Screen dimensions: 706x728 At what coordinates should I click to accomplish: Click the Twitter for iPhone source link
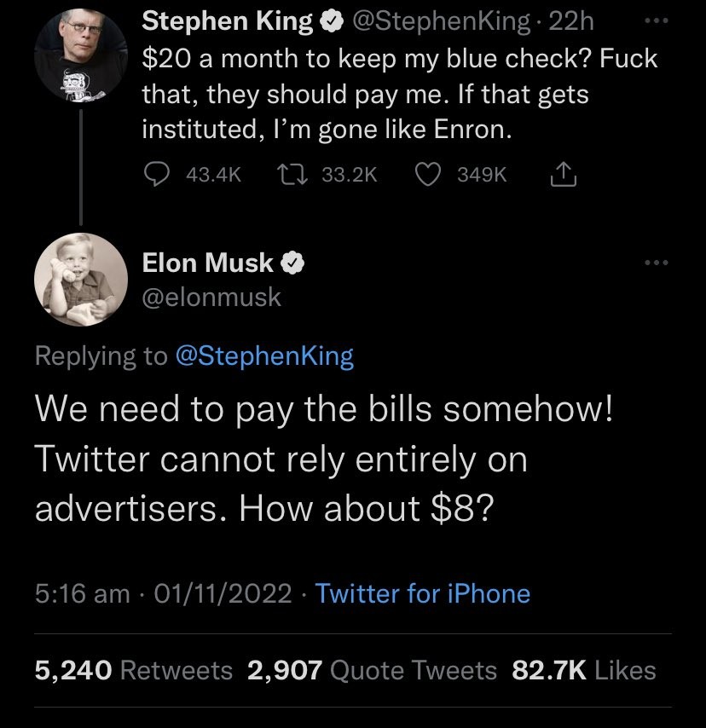pos(423,593)
